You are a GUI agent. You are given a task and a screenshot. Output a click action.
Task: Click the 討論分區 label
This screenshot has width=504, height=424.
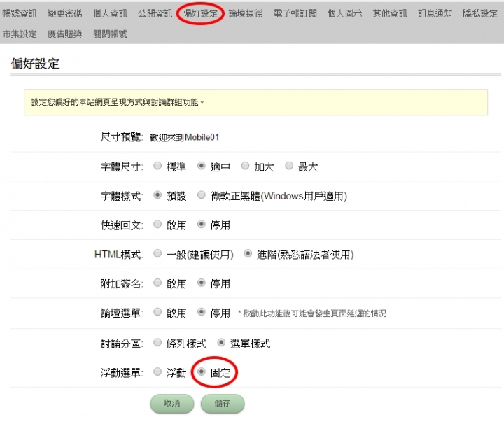click(122, 344)
